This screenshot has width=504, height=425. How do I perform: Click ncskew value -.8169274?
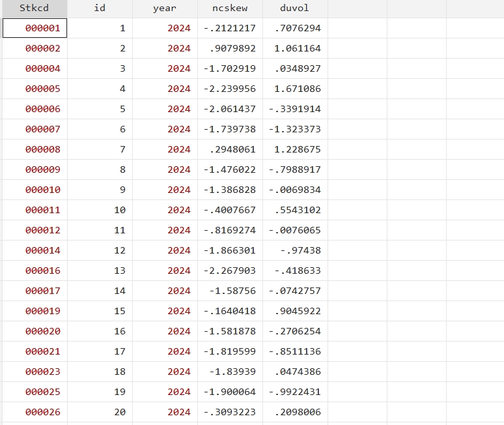[230, 230]
